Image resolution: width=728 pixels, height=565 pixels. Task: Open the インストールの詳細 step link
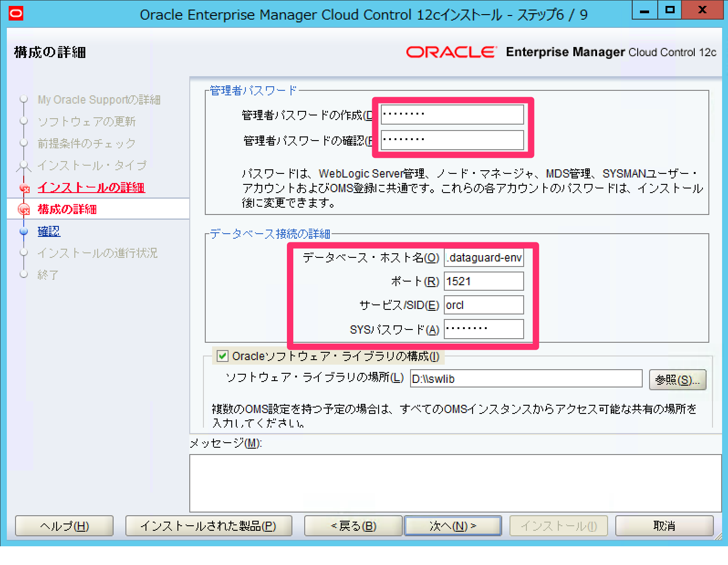pos(91,188)
